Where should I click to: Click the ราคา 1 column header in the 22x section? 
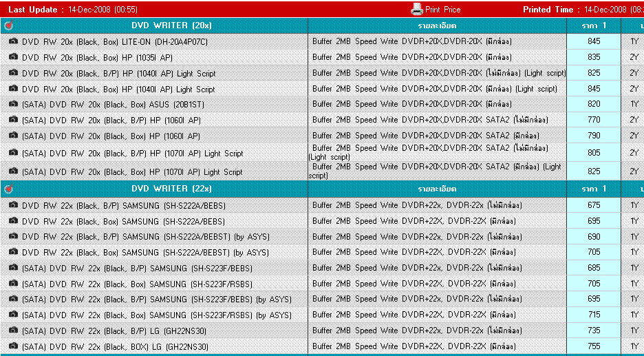tap(594, 189)
